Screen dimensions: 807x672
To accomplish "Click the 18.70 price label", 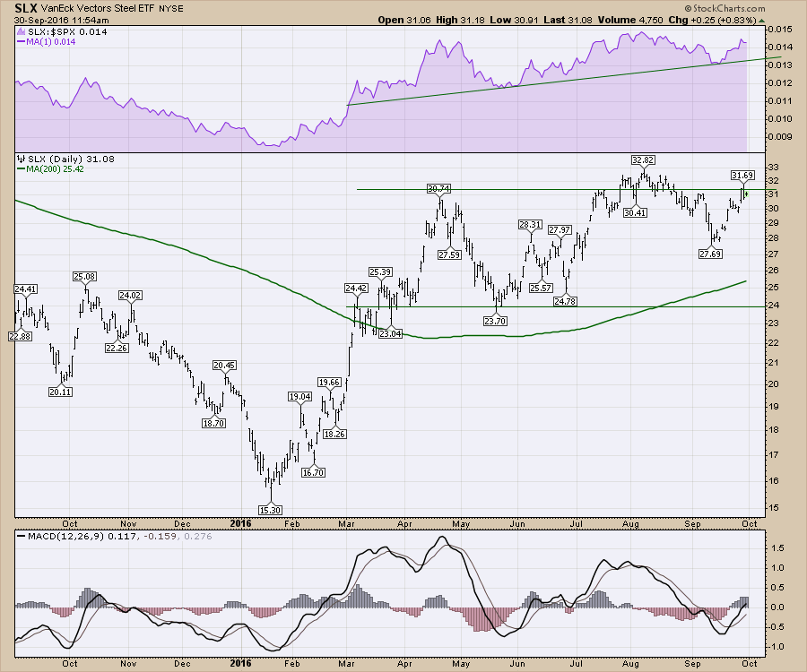I will [213, 423].
